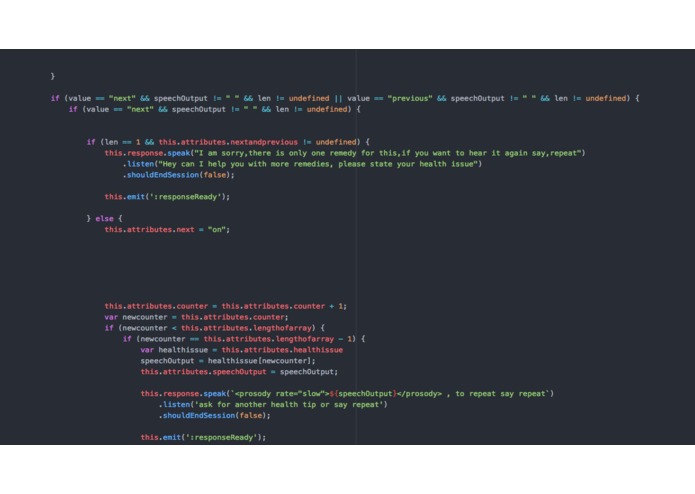Viewport: 695px width, 494px height.
Task: Click the 'this.attributes.speechOutput = speechOutput' line
Action: pyautogui.click(x=239, y=372)
